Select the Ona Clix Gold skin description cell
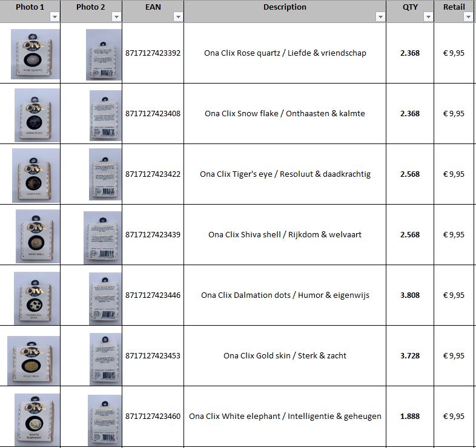 (285, 356)
